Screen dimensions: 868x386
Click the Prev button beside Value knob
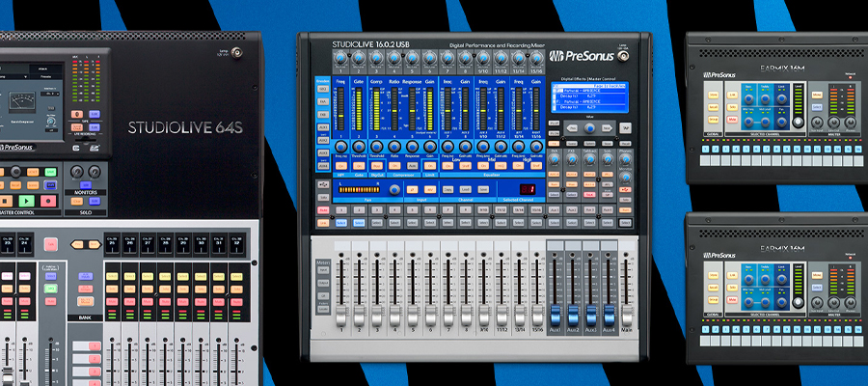tap(572, 128)
